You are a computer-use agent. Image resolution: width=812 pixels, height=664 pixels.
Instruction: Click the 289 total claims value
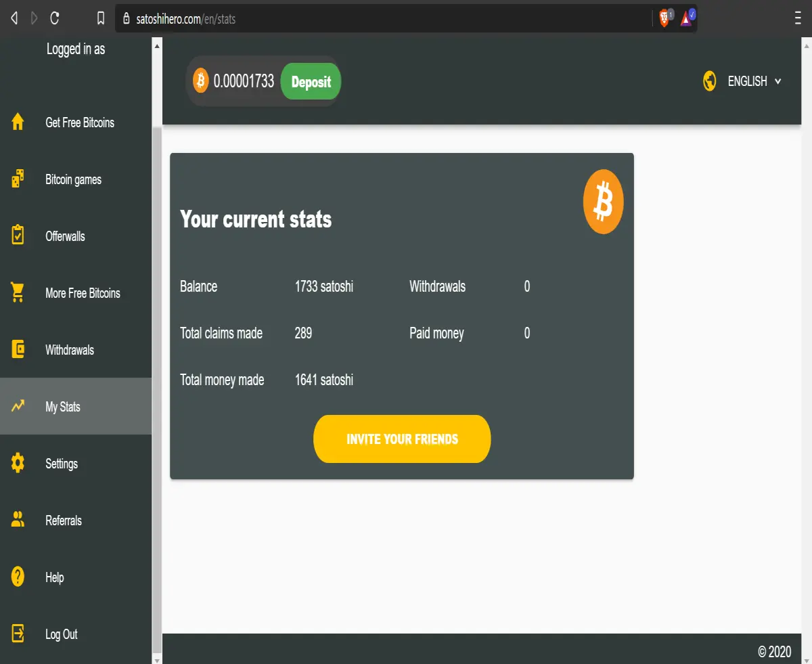pyautogui.click(x=303, y=333)
